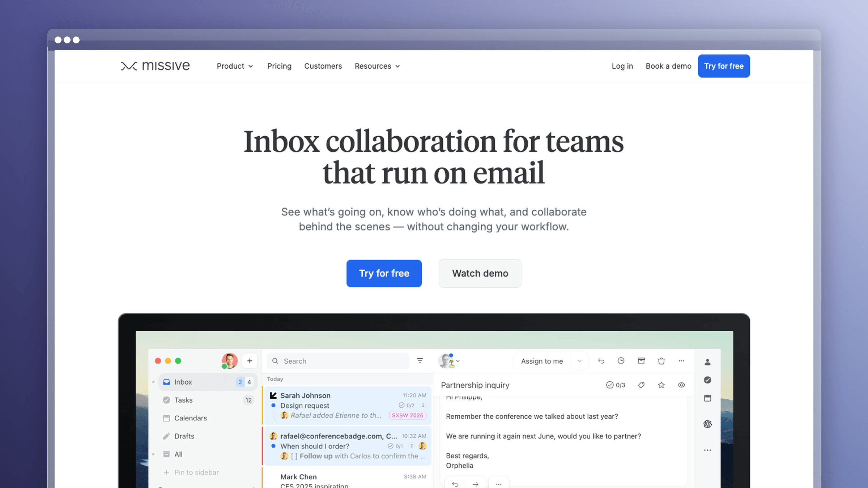This screenshot has width=868, height=488.
Task: Click Try for free in the navigation bar
Action: click(x=724, y=66)
